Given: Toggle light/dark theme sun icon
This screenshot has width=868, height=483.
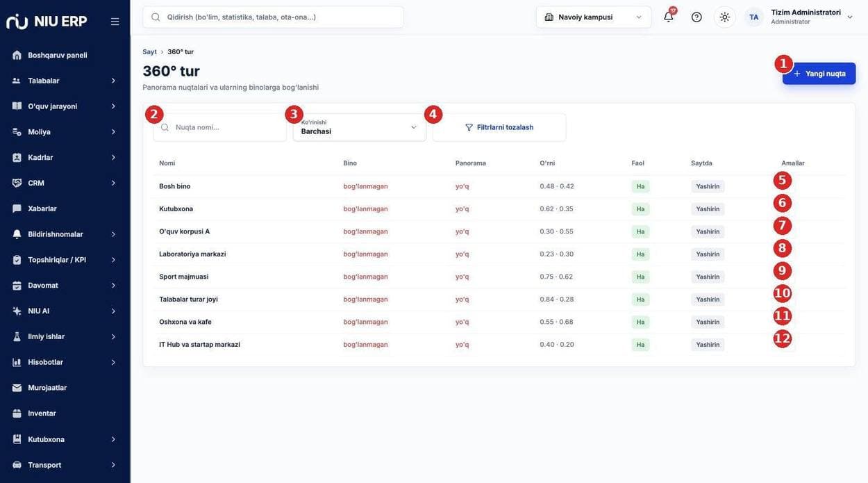Looking at the screenshot, I should [x=725, y=17].
